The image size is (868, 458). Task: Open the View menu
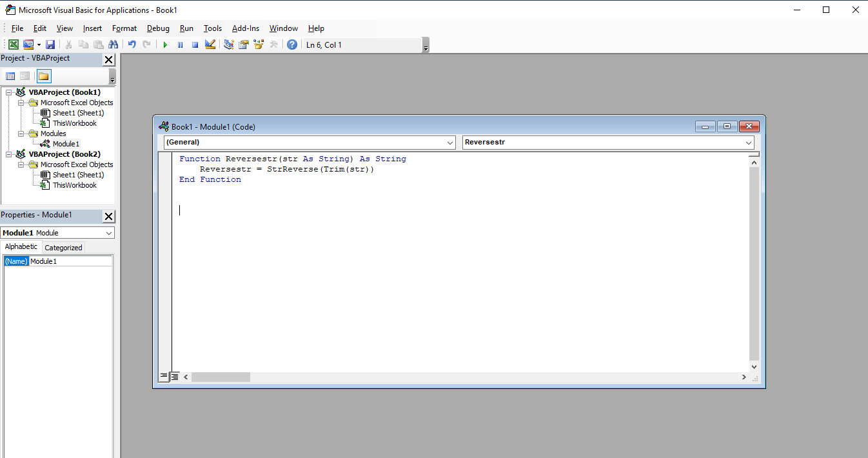(64, 28)
